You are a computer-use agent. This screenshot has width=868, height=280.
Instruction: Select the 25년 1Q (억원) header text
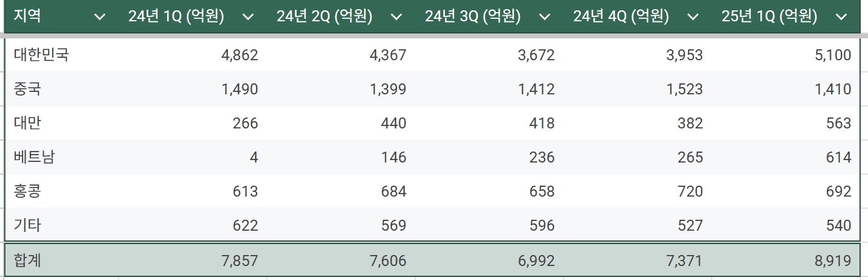(770, 17)
